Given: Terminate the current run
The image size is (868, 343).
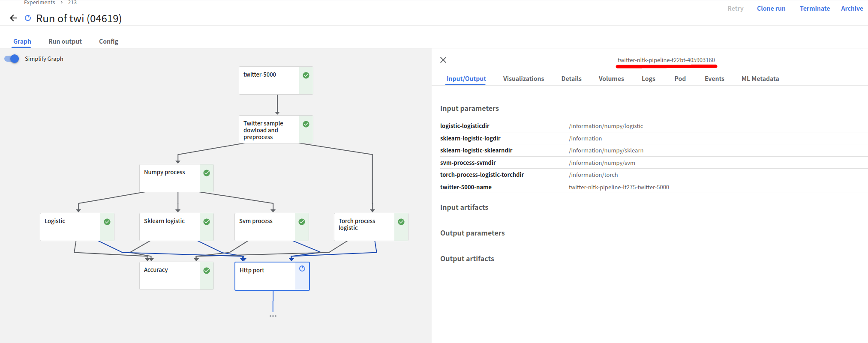Looking at the screenshot, I should tap(814, 9).
